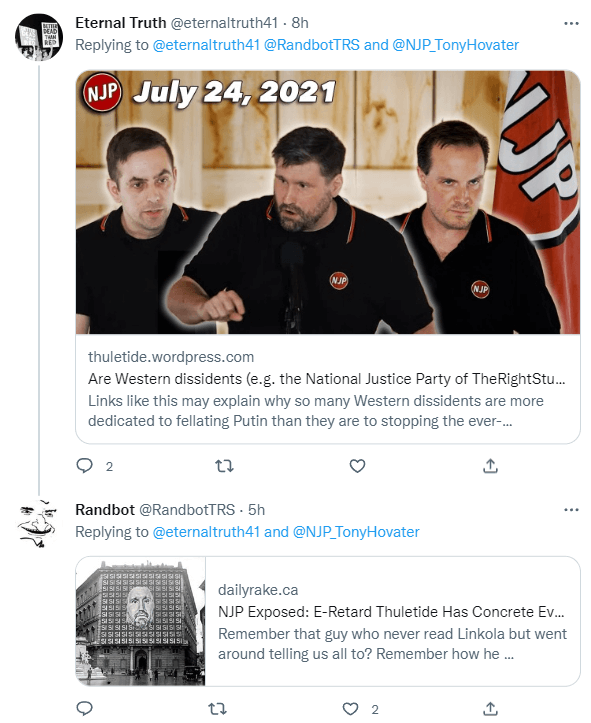
Task: Open Eternal Truth's profile avatar
Action: [39, 37]
